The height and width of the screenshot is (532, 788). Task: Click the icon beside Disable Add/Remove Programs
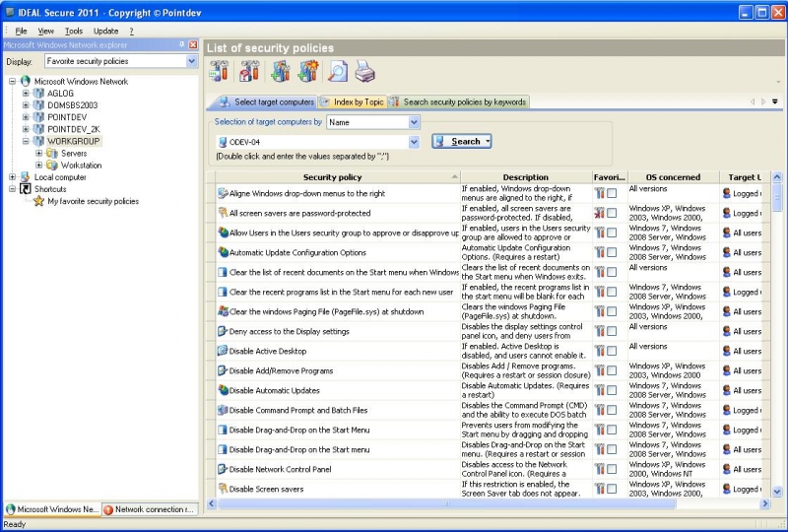[x=224, y=370]
